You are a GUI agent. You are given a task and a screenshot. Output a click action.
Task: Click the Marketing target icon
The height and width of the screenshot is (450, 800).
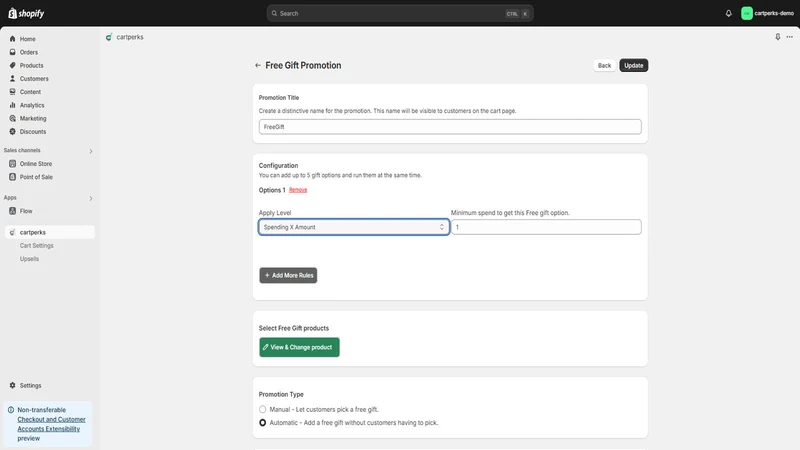(x=12, y=118)
